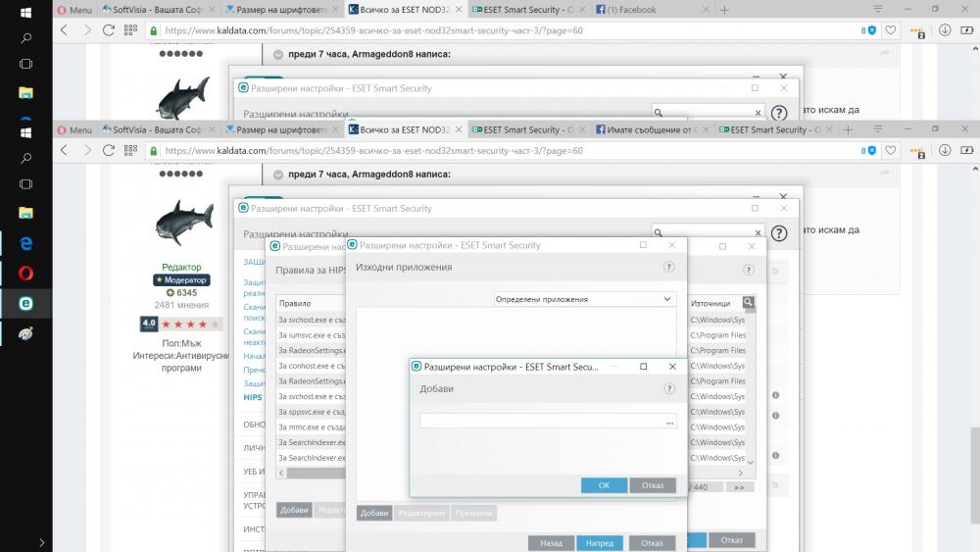Click the Модератор badge
Viewport: 980px width, 552px height.
pyautogui.click(x=181, y=280)
